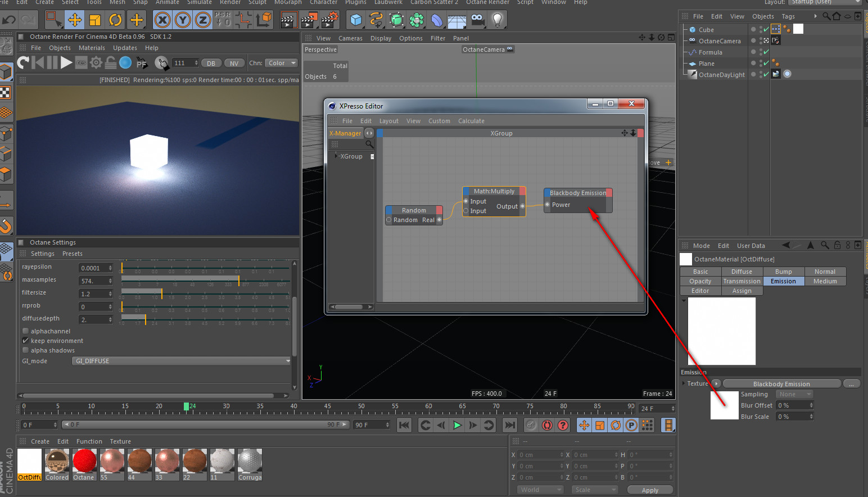
Task: Click the red question mark icon by the timeline
Action: (563, 425)
